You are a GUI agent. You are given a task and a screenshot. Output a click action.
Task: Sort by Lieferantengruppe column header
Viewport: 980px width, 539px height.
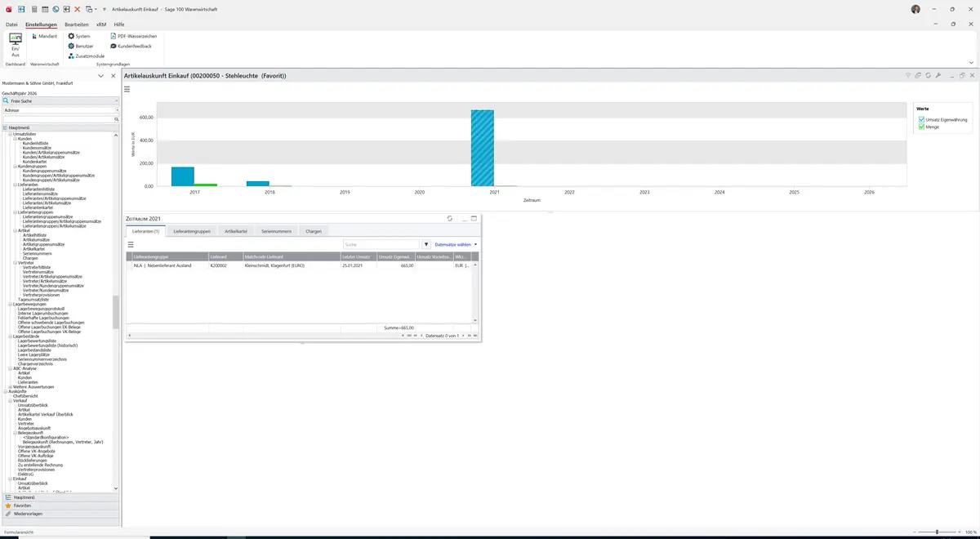click(169, 257)
